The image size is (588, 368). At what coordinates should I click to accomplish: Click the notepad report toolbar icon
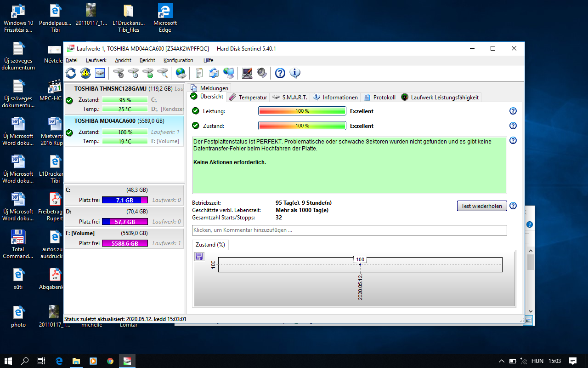[x=199, y=73]
